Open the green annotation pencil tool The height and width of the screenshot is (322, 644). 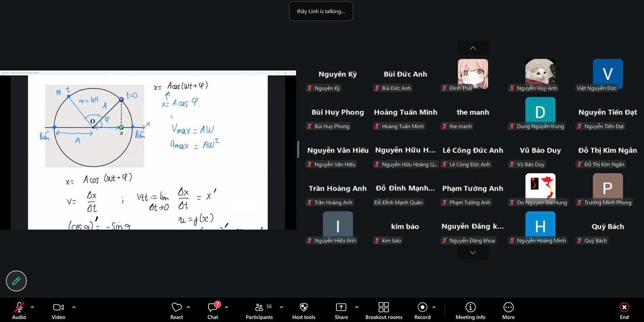(x=16, y=281)
